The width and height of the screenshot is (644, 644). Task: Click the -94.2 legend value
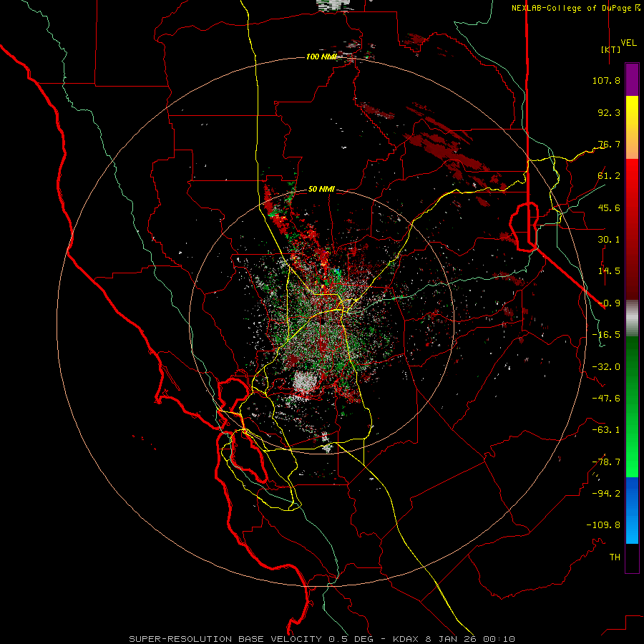tap(606, 494)
